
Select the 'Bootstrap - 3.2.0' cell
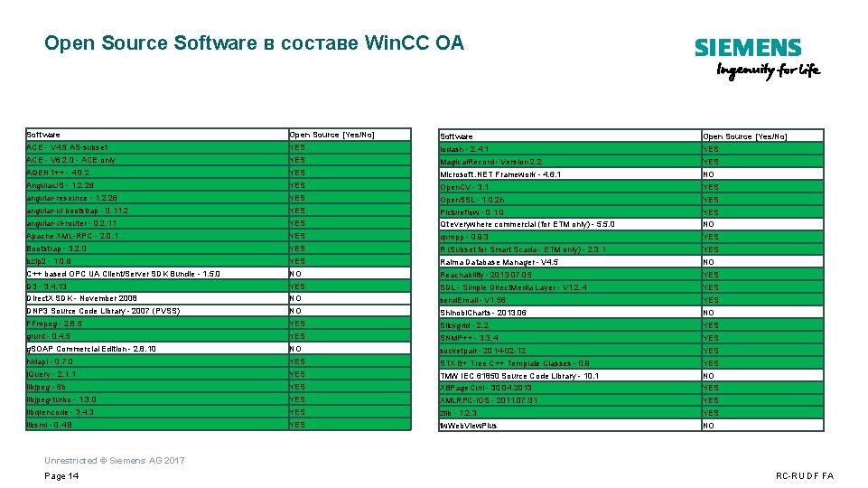(157, 249)
